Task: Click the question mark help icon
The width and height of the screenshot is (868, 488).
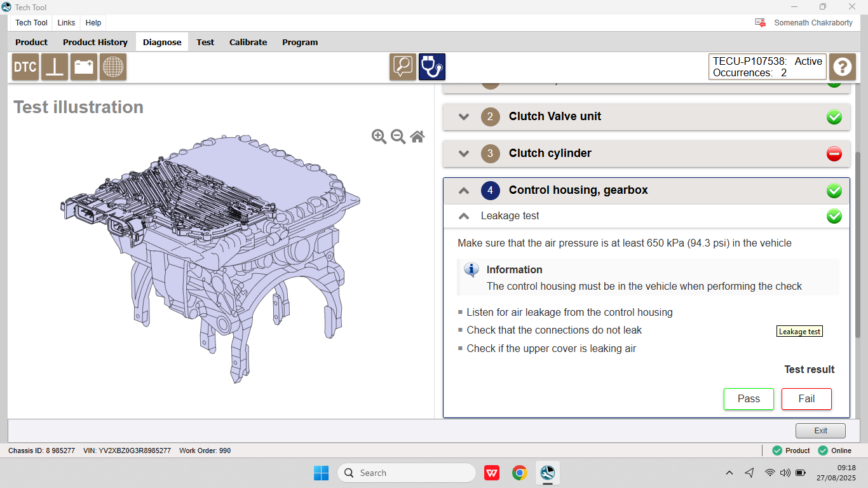Action: (x=843, y=67)
